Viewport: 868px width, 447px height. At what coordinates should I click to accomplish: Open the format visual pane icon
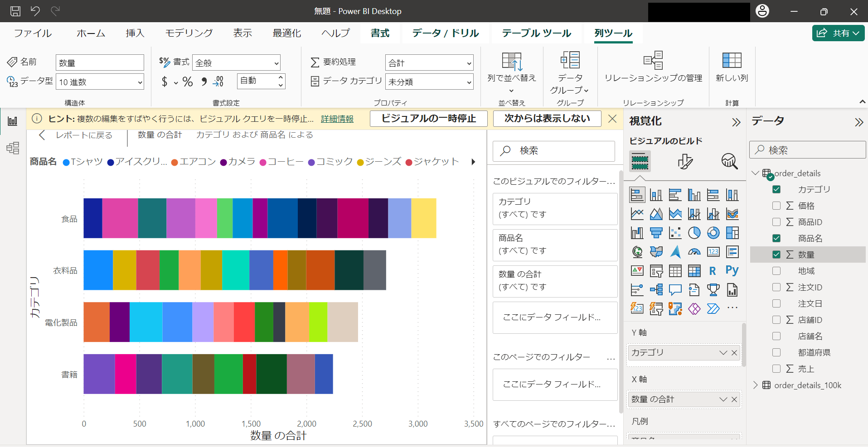click(685, 161)
